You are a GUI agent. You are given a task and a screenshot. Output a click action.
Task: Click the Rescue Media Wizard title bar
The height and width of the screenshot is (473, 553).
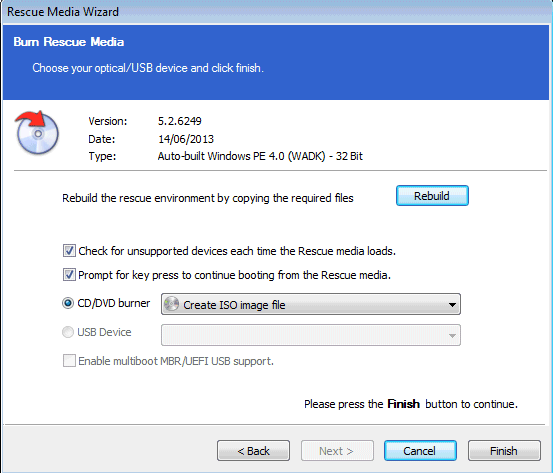276,12
